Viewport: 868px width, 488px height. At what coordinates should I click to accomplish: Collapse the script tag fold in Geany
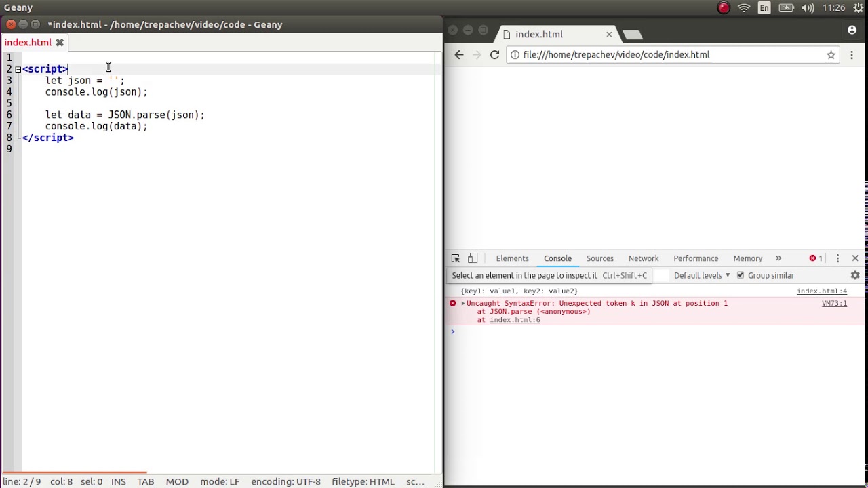pyautogui.click(x=18, y=69)
